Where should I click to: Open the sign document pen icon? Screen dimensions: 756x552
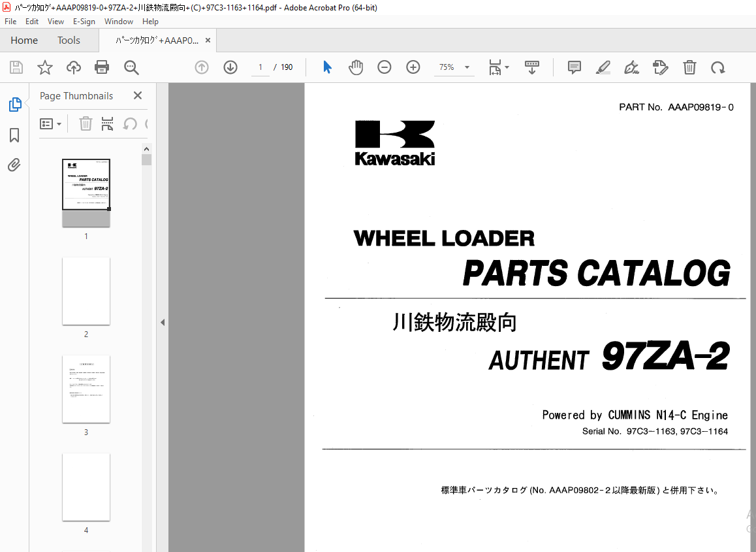pyautogui.click(x=631, y=67)
